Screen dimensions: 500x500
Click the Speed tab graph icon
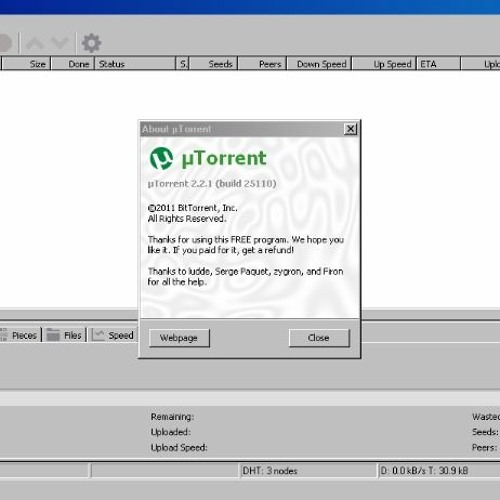[98, 335]
